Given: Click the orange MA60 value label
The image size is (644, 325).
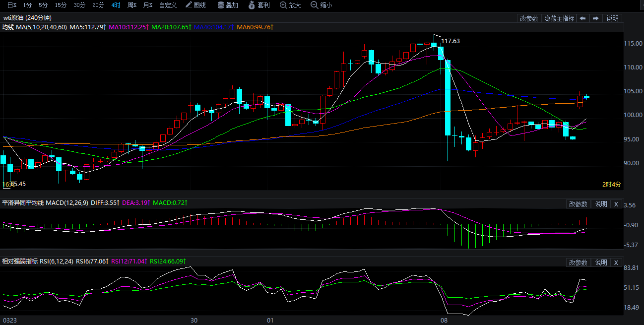Looking at the screenshot, I should click(x=255, y=27).
